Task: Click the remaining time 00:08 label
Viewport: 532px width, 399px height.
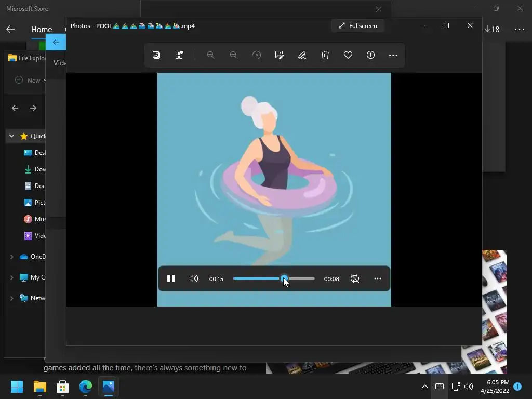Action: point(331,279)
